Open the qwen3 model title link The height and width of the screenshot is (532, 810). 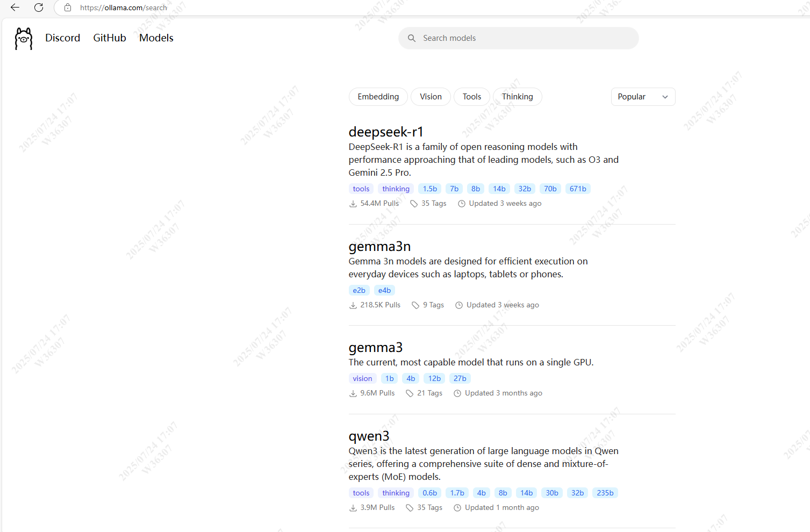pyautogui.click(x=369, y=436)
